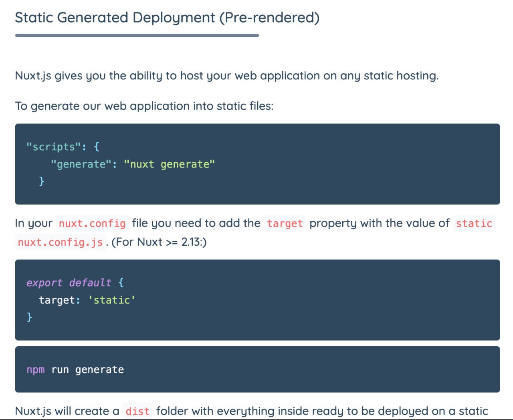Click the '"generate"' key in the scripts block
513x420 pixels.
tap(81, 164)
